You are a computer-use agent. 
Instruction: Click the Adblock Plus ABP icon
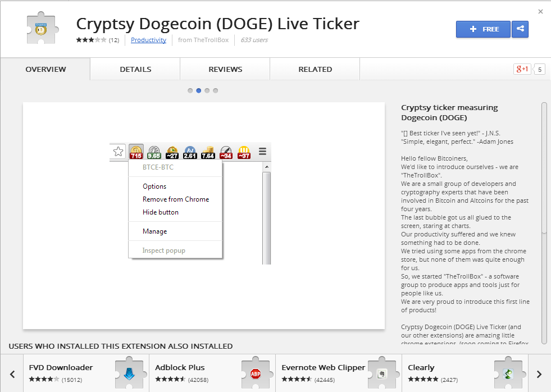click(256, 373)
